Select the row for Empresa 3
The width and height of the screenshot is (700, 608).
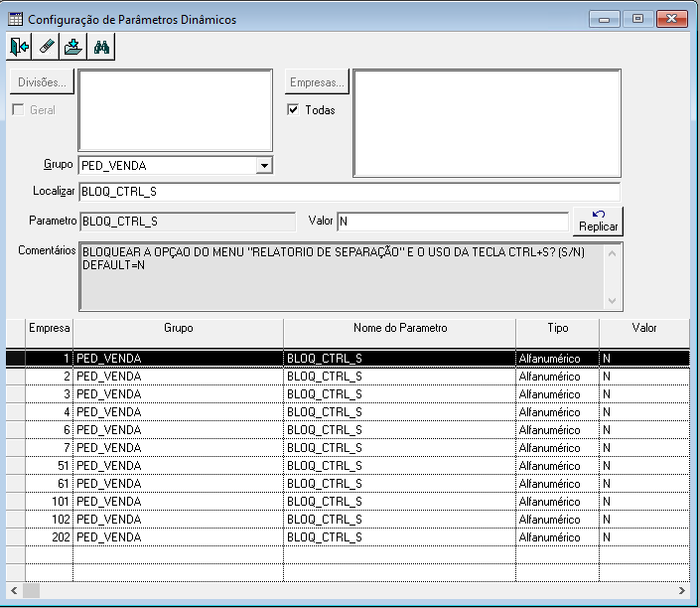[x=348, y=394]
